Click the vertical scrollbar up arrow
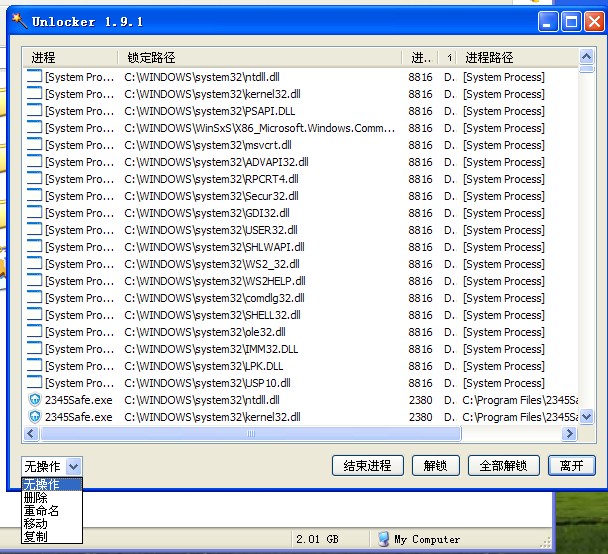Image resolution: width=608 pixels, height=554 pixels. pyautogui.click(x=586, y=57)
